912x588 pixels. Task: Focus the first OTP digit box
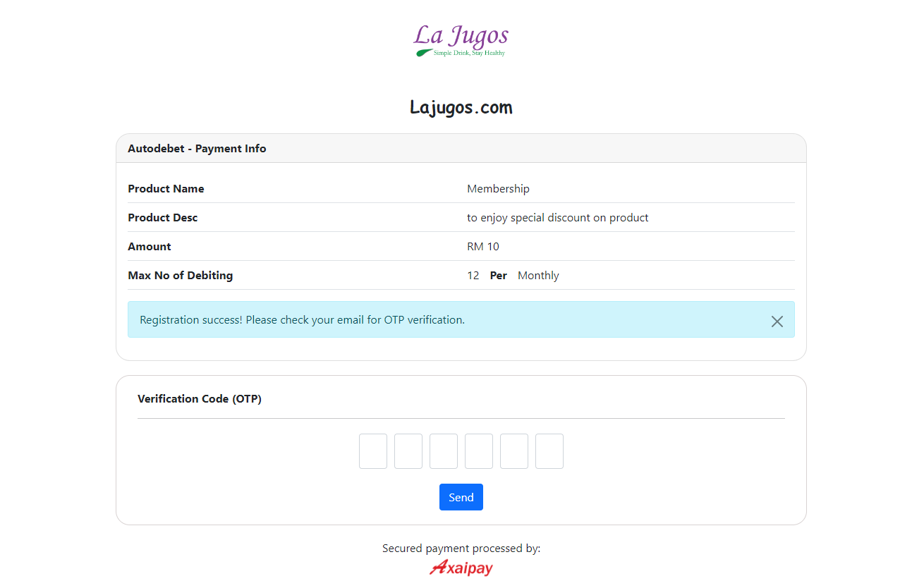coord(373,451)
